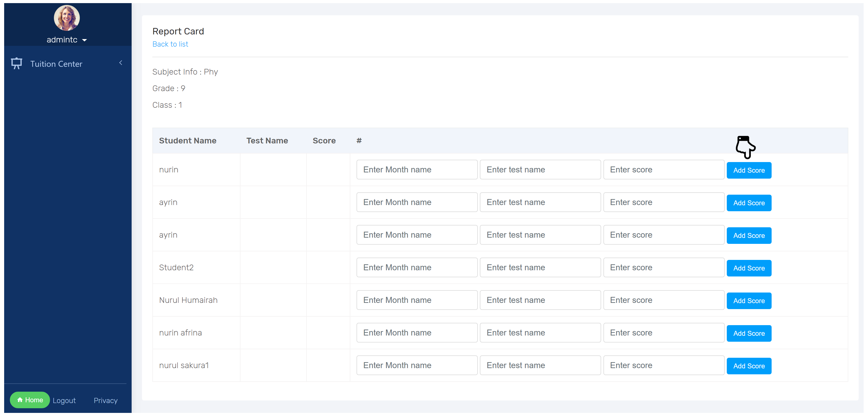Click the Report Card heading

[x=178, y=31]
